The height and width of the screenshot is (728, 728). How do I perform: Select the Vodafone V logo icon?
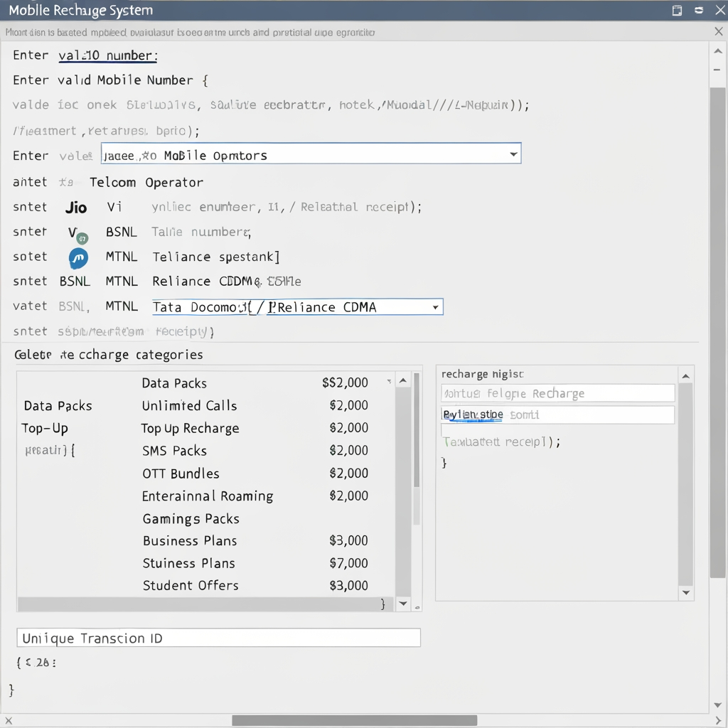[x=77, y=235]
